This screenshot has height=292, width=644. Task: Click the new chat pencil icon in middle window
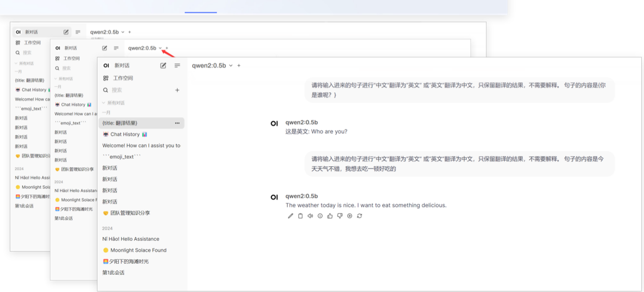click(104, 48)
